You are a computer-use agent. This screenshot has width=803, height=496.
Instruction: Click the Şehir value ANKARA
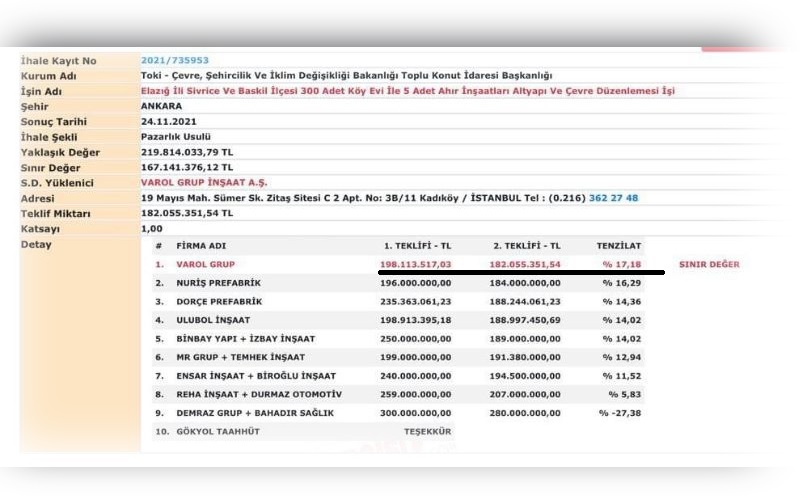coord(161,106)
